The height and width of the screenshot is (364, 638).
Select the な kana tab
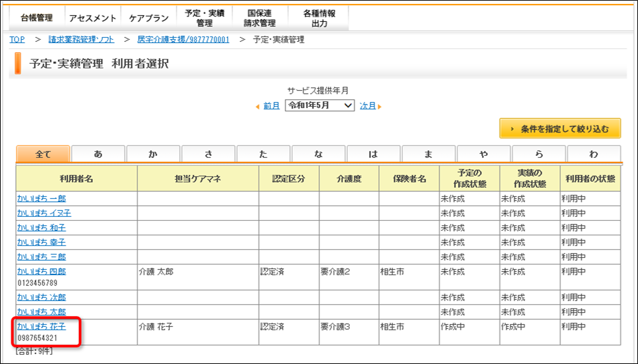[x=319, y=154]
